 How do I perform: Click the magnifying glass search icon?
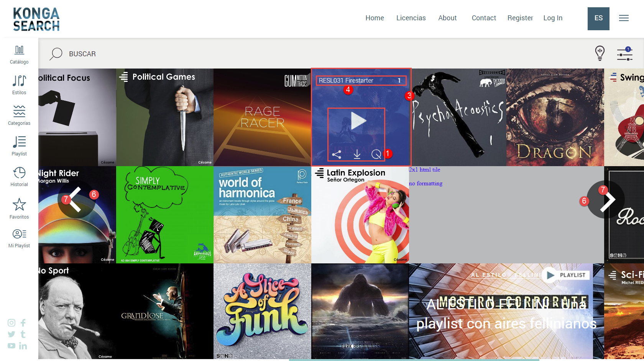56,54
